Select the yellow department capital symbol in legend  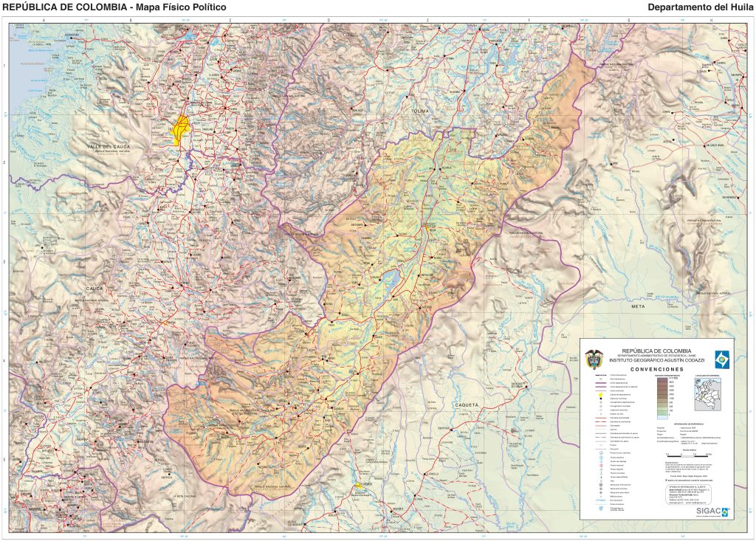click(600, 394)
